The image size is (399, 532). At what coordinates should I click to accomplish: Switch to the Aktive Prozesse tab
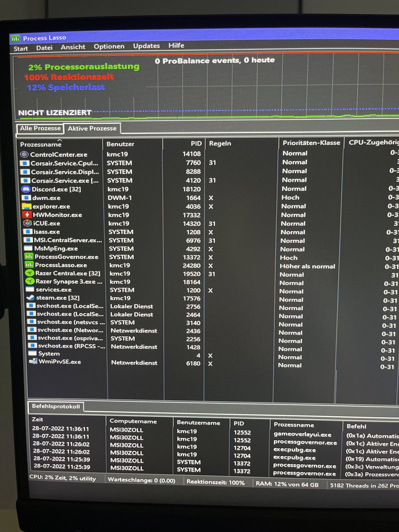click(92, 128)
